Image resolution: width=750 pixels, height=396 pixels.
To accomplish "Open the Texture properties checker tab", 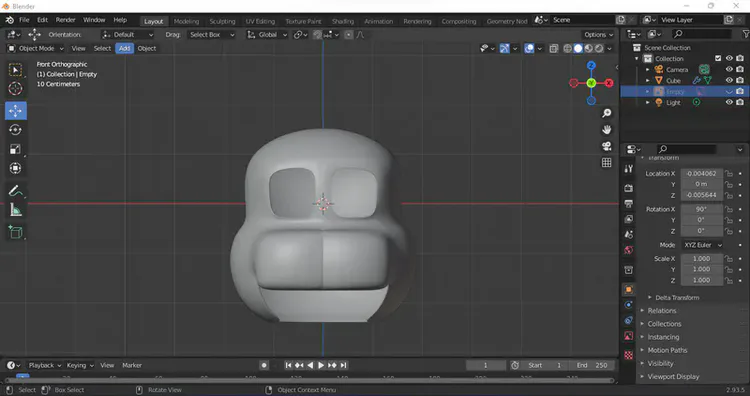I will click(629, 355).
